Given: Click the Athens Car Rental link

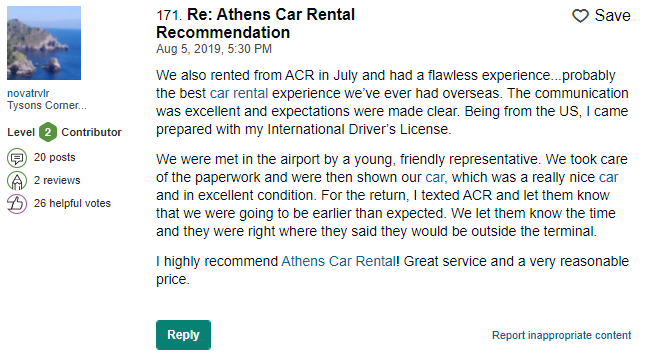Looking at the screenshot, I should pyautogui.click(x=338, y=261).
